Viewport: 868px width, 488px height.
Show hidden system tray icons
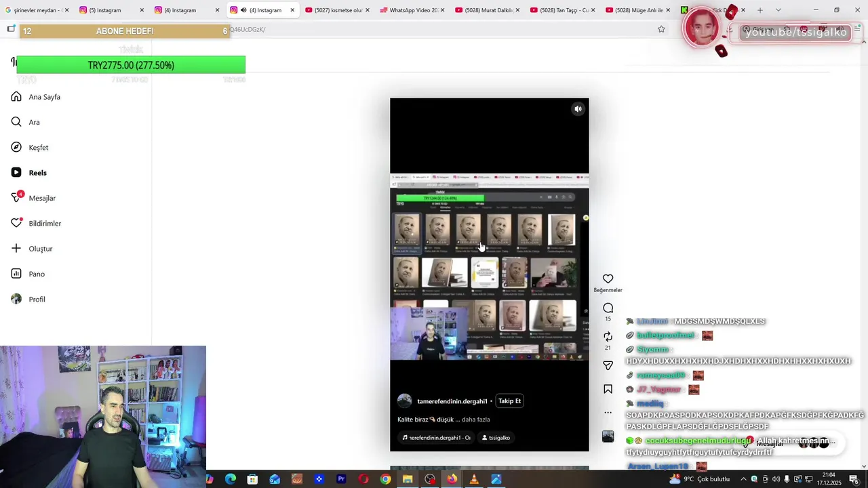743,479
